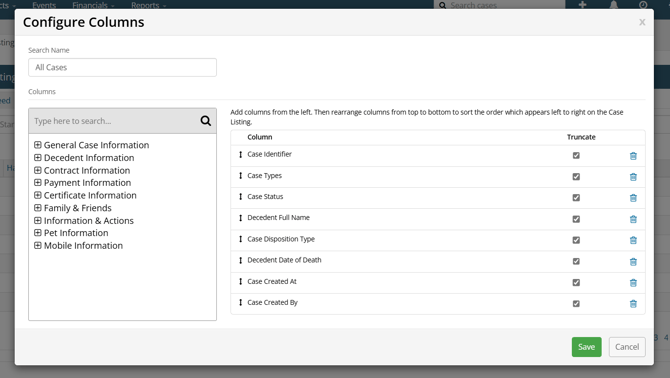Open notifications bell in the top bar
Image resolution: width=670 pixels, height=378 pixels.
click(614, 5)
